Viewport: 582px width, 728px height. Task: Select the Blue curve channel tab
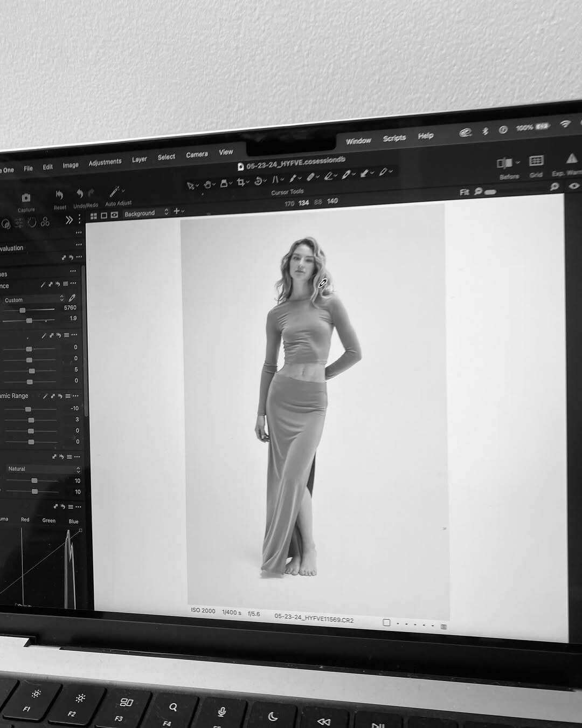coord(74,521)
